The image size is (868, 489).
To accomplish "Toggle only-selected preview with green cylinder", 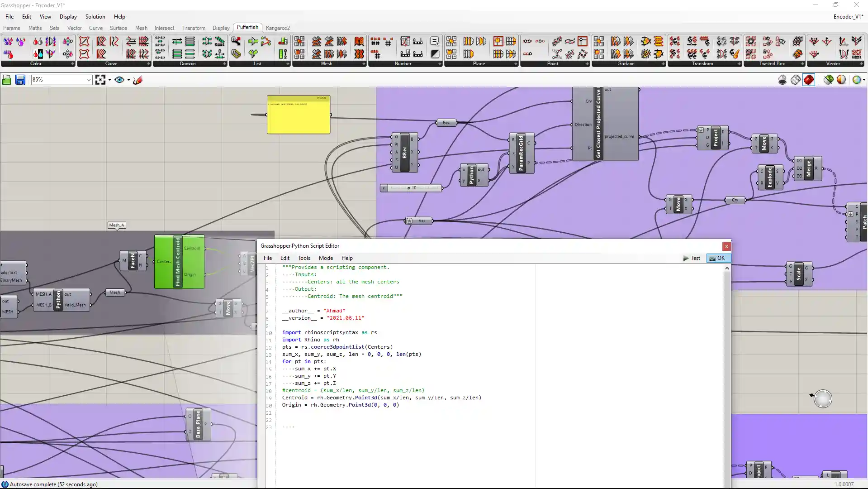I will (828, 80).
